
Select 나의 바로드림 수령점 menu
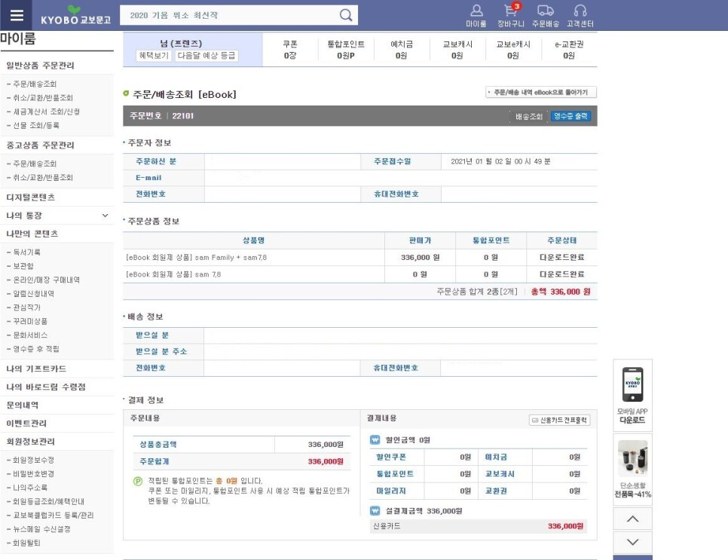[x=46, y=387]
